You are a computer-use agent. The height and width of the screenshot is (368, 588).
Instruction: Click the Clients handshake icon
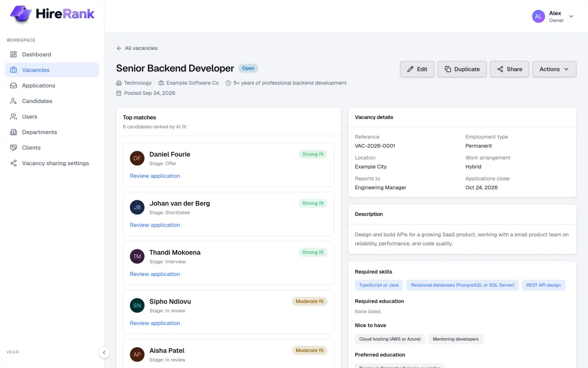13,148
